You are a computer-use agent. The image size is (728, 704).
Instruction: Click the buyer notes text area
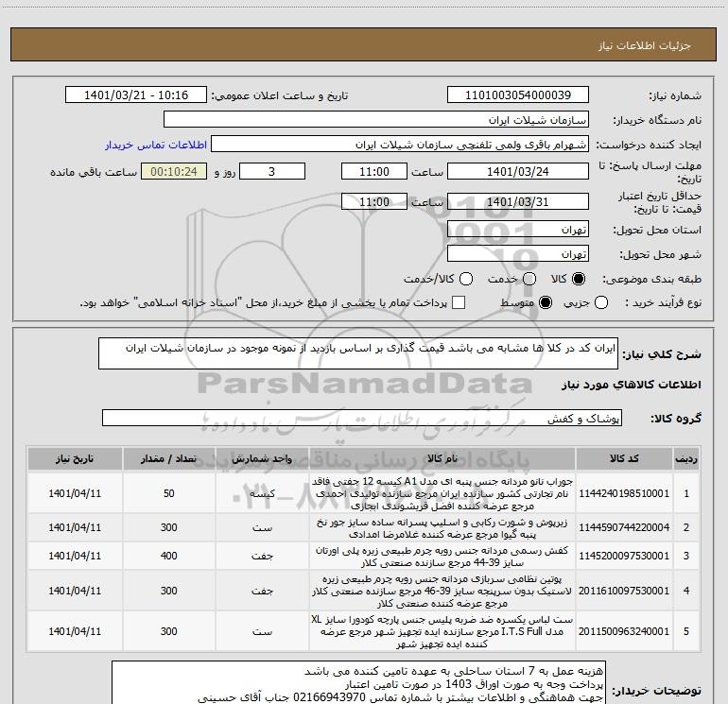(x=358, y=682)
